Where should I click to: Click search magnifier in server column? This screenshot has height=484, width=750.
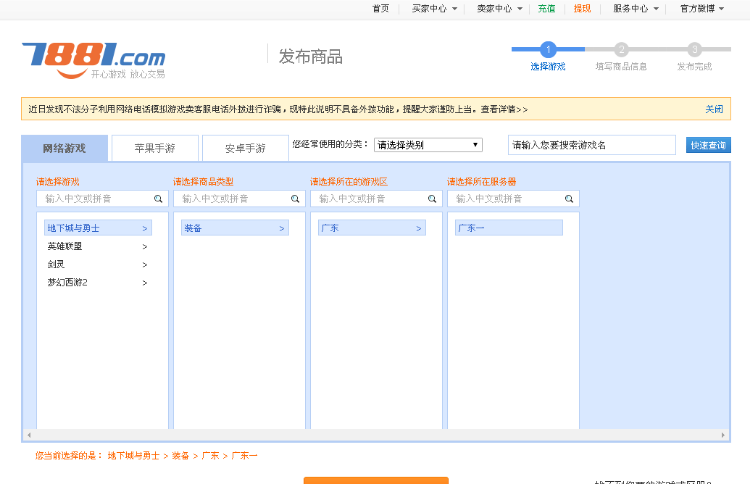click(569, 199)
